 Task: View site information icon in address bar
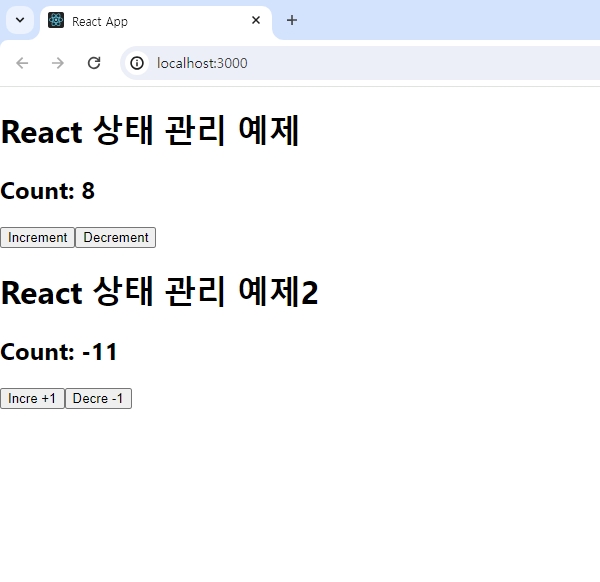[x=137, y=63]
